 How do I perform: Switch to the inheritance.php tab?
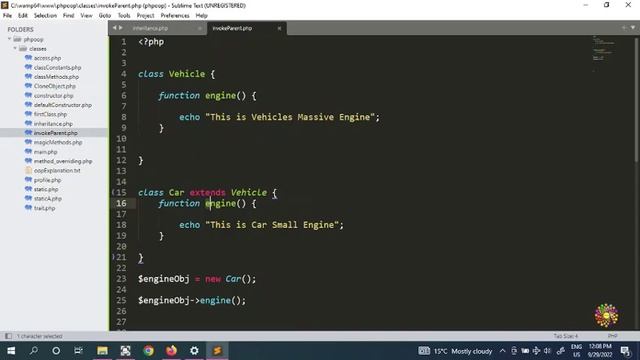150,28
